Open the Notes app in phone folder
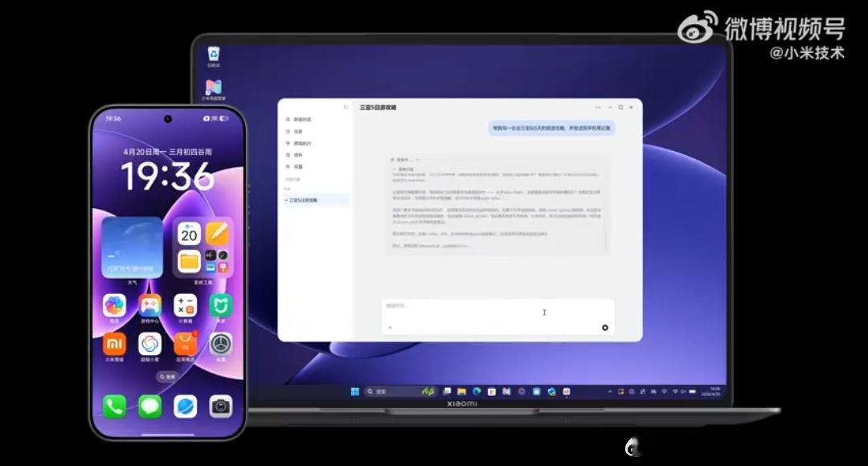868x466 pixels. coord(216,234)
